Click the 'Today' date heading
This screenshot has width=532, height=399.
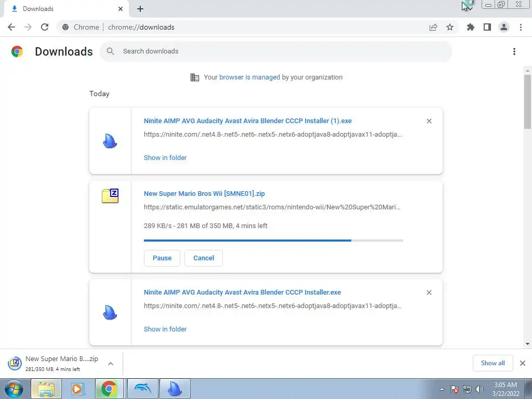(x=99, y=94)
